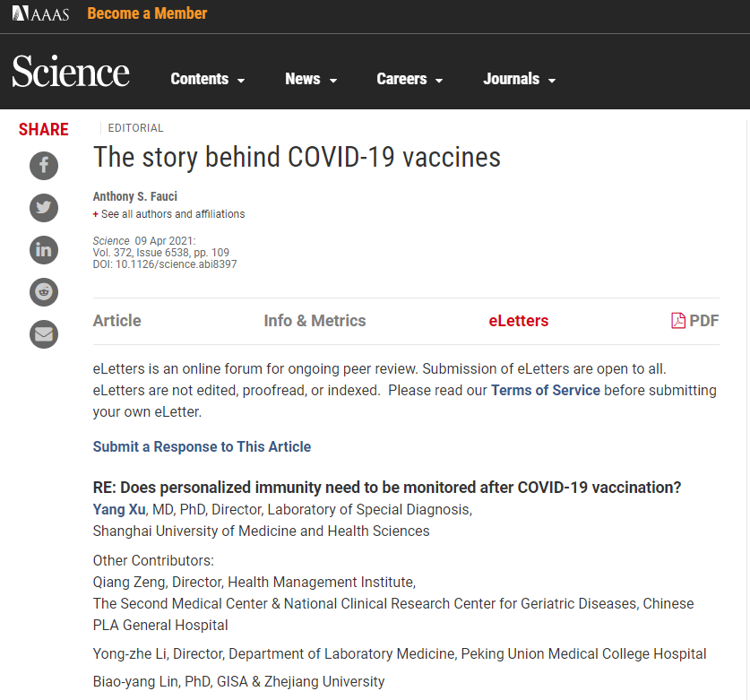Click the PDF document icon
Image resolution: width=750 pixels, height=700 pixels.
pos(678,321)
